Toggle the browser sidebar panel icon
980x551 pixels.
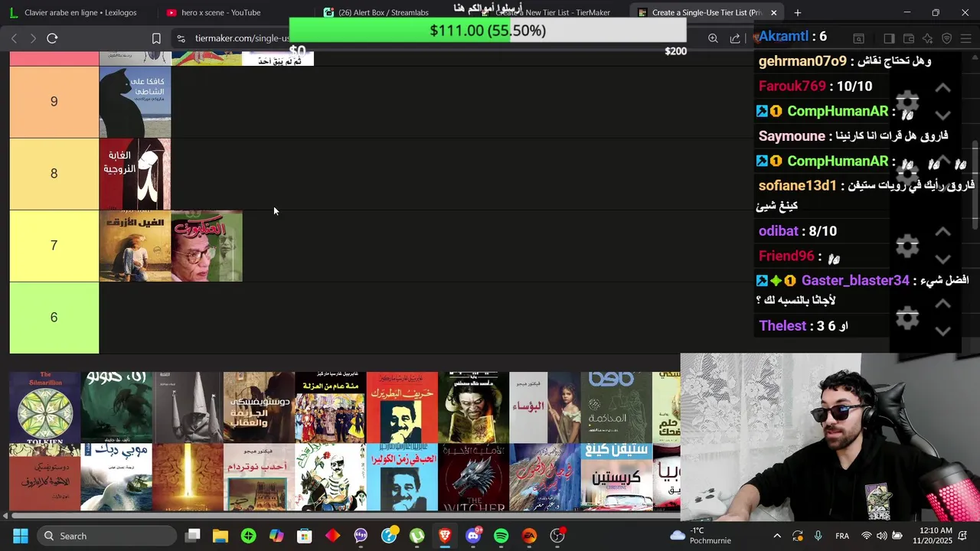tap(889, 38)
